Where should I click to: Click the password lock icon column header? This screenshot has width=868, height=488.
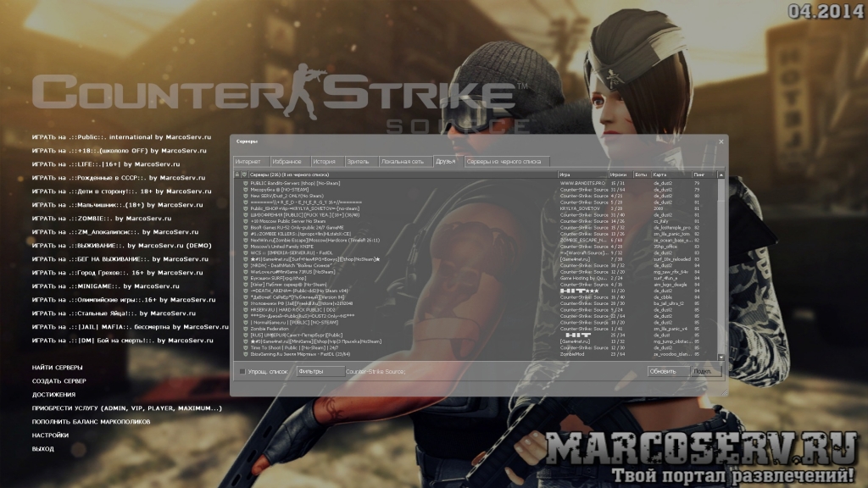tap(237, 174)
